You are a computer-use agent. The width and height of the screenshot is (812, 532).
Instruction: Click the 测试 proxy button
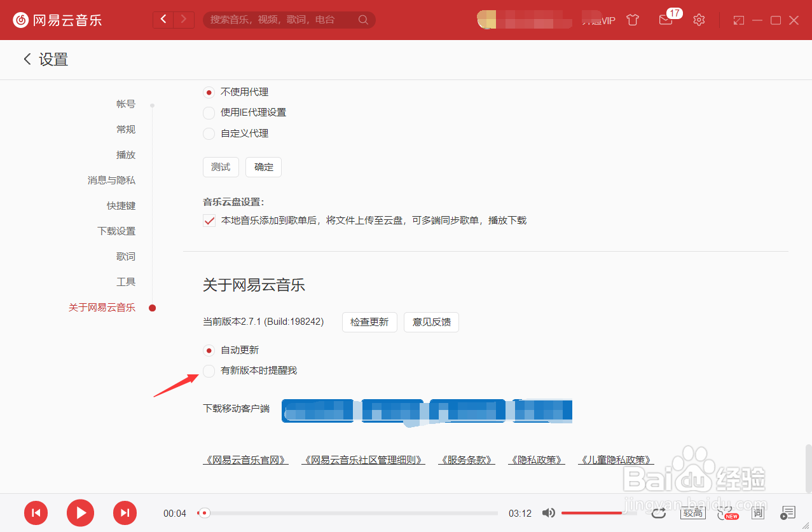[221, 167]
